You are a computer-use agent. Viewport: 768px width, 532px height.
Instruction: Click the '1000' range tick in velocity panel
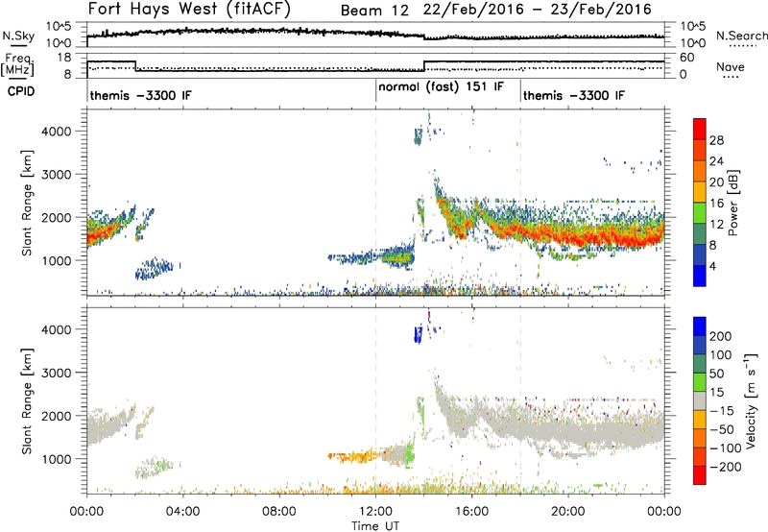[56, 459]
